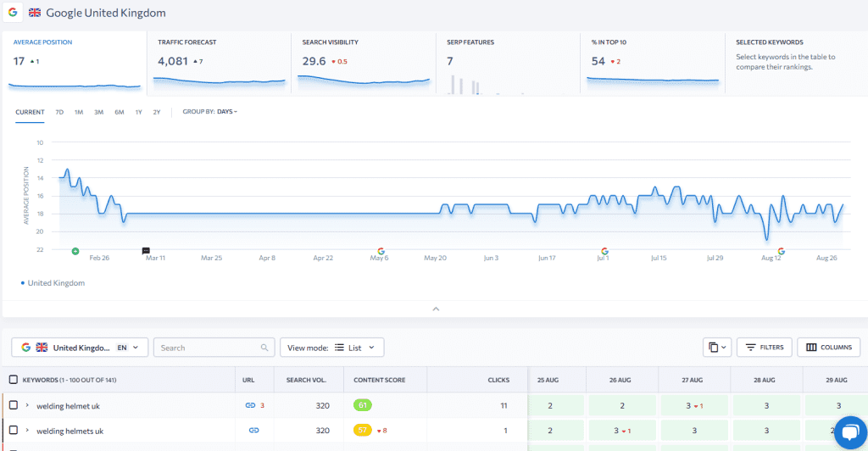The image size is (868, 451).
Task: Check the welding helmet uk row checkbox
Action: pyautogui.click(x=14, y=405)
